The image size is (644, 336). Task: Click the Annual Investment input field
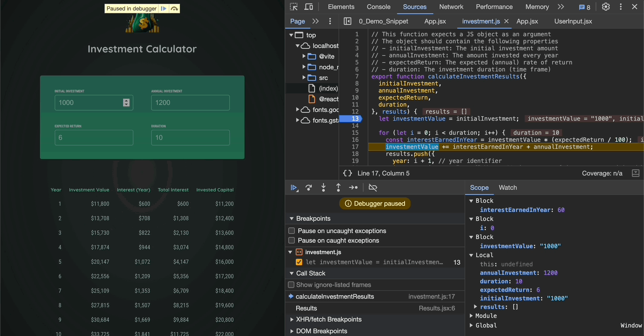pos(190,102)
